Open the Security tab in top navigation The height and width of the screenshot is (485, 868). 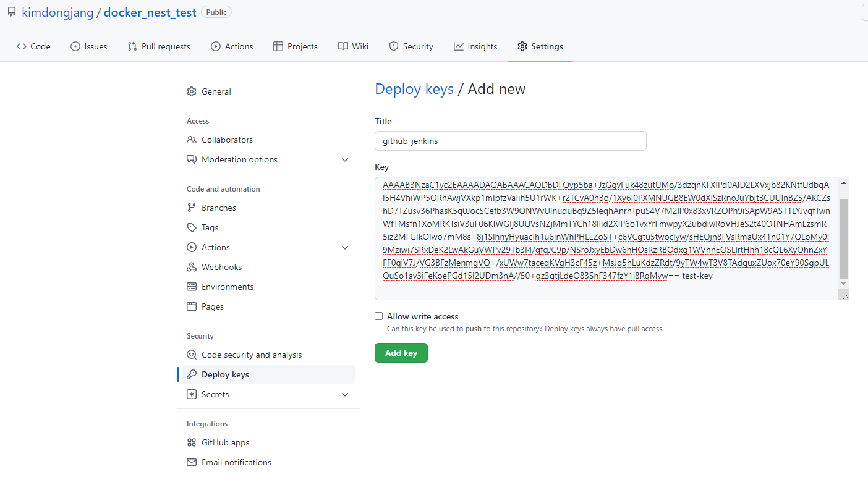coord(411,46)
